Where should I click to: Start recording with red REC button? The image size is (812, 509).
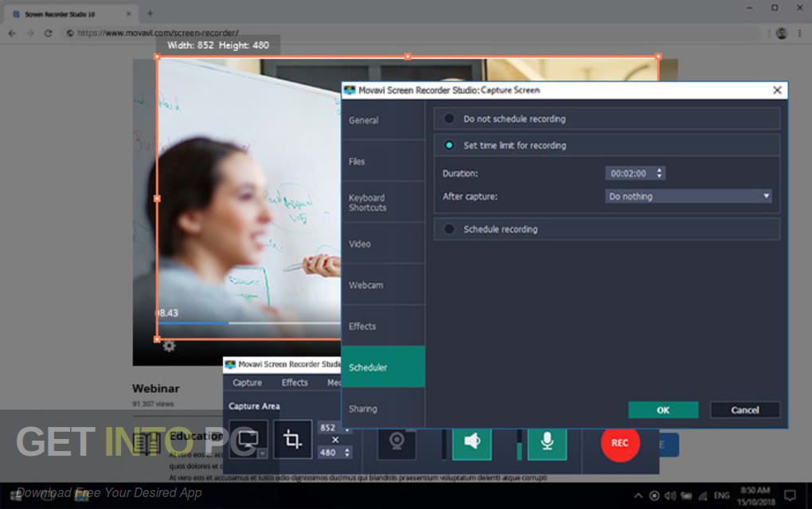620,443
